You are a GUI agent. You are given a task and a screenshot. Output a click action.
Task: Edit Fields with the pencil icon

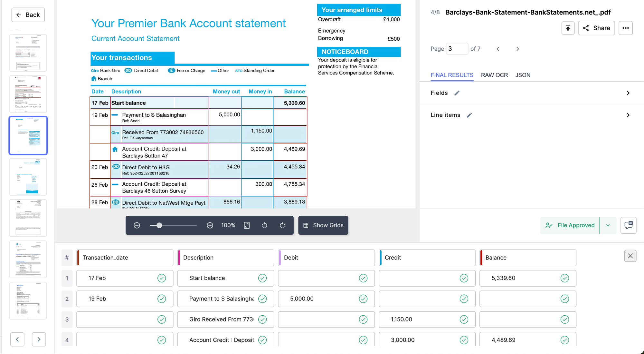click(x=457, y=93)
